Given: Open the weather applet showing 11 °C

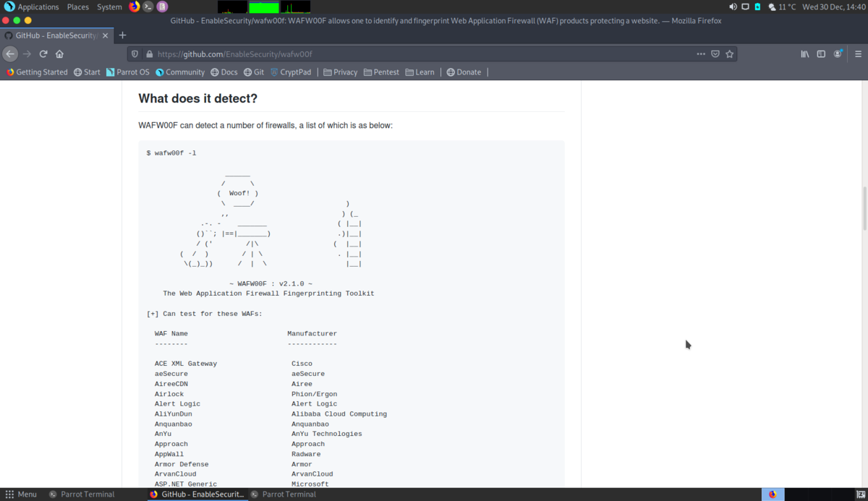Looking at the screenshot, I should click(782, 7).
